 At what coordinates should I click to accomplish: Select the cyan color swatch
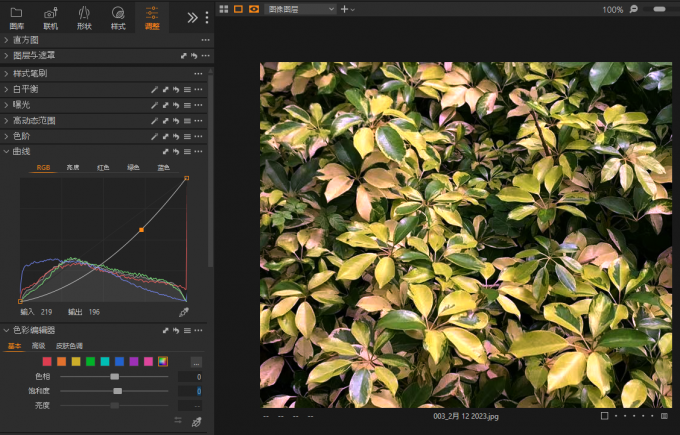pos(105,361)
